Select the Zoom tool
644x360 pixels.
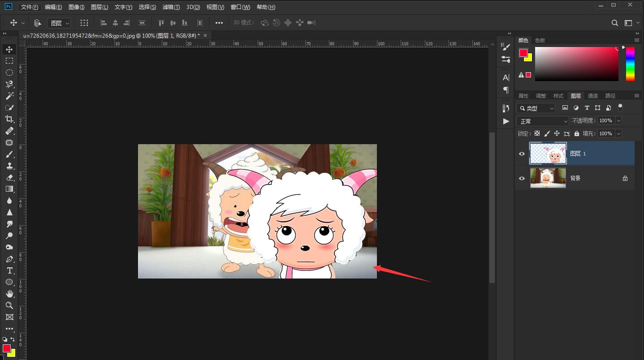[9, 305]
